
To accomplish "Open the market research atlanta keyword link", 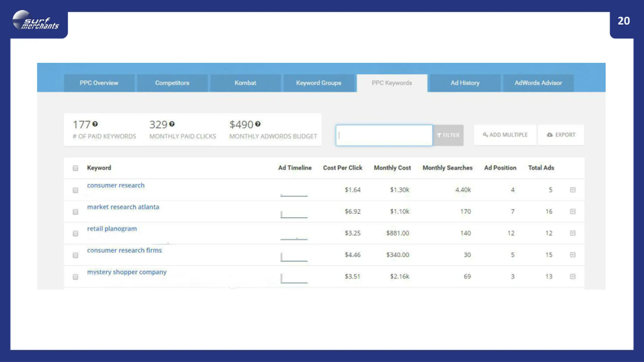I will click(x=123, y=207).
